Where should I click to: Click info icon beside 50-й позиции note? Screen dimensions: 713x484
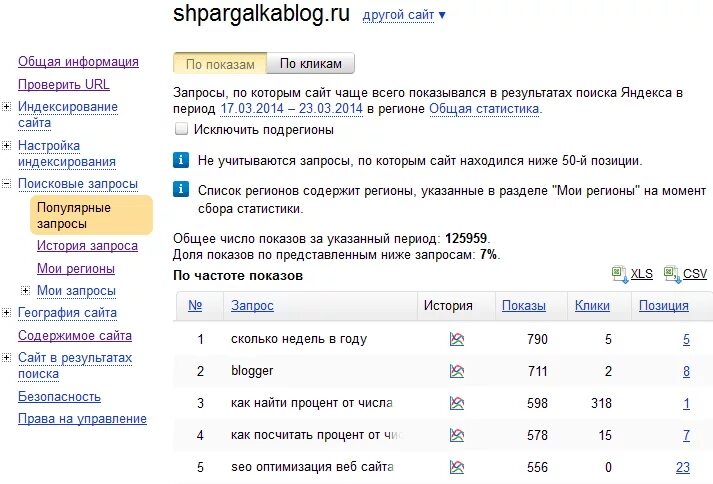pos(181,160)
